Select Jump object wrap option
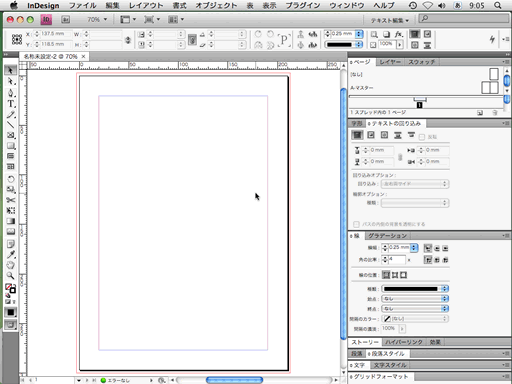This screenshot has width=512, height=384. [x=398, y=135]
